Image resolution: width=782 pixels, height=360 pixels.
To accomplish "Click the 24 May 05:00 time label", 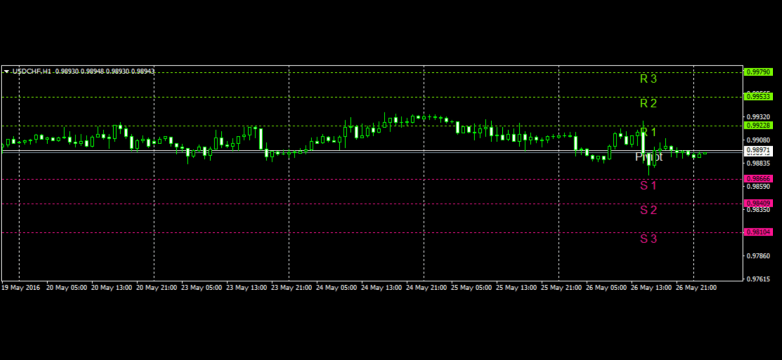I will tap(337, 288).
